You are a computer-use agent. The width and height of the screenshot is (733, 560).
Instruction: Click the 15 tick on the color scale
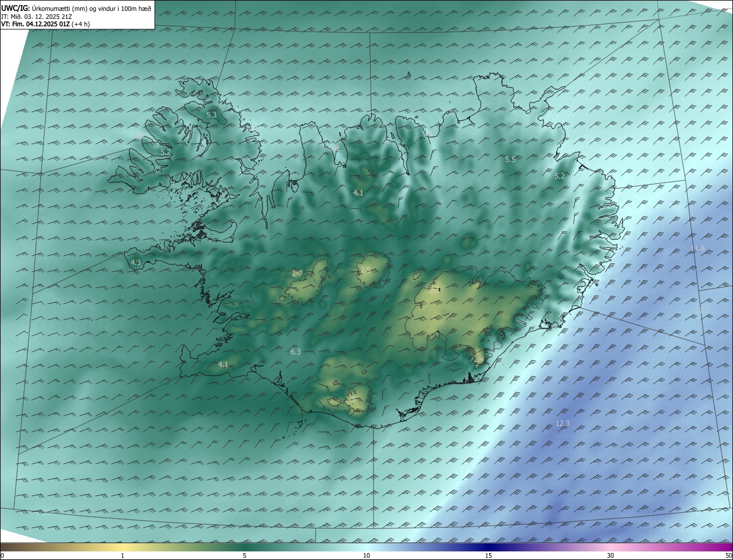488,556
